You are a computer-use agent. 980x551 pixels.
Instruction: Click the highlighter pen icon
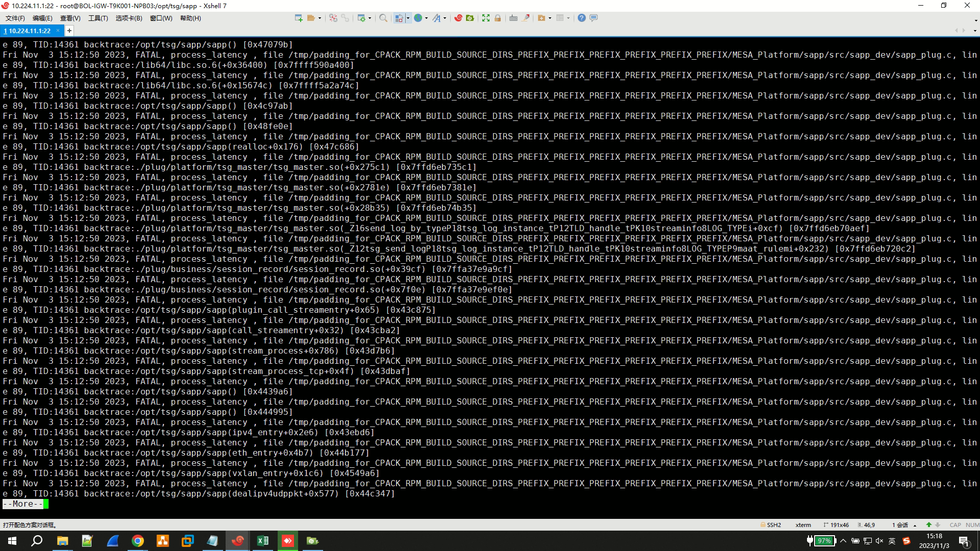coord(526,18)
